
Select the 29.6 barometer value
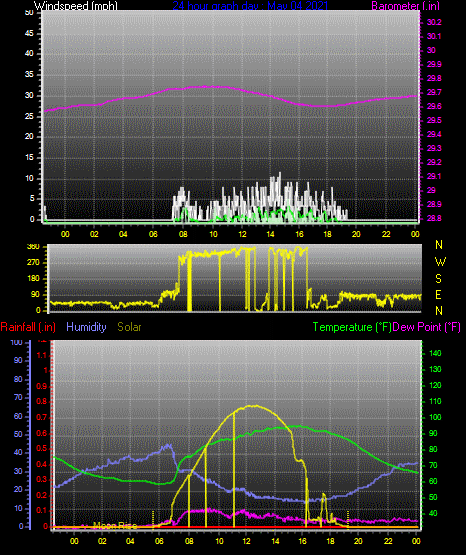pyautogui.click(x=434, y=107)
